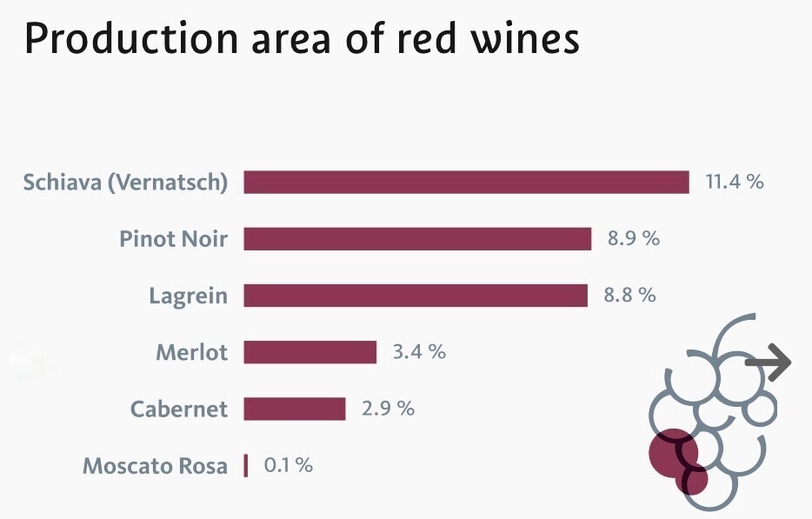Click the Pinot Noir label
This screenshot has width=812, height=519.
point(174,239)
